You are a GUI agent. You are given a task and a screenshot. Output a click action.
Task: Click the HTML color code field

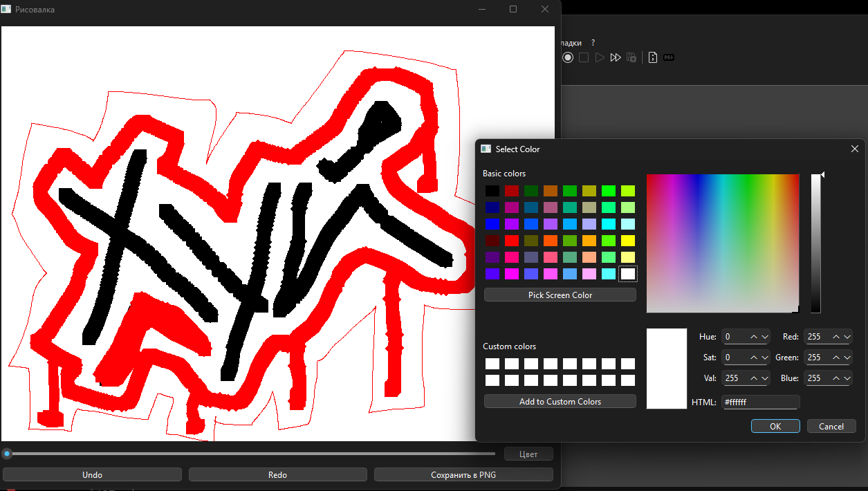(761, 402)
